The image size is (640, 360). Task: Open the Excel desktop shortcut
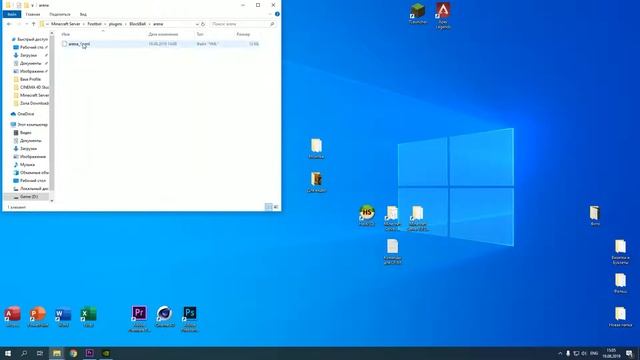tap(88, 317)
